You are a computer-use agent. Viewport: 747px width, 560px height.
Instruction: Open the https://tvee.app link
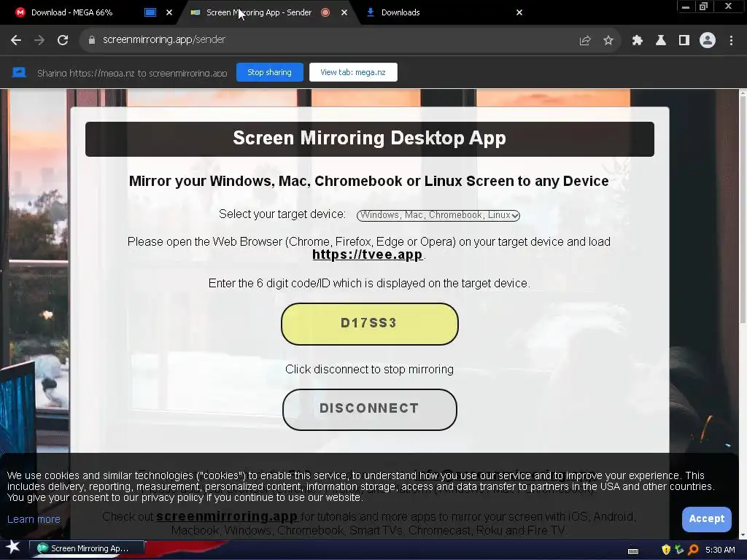point(368,254)
